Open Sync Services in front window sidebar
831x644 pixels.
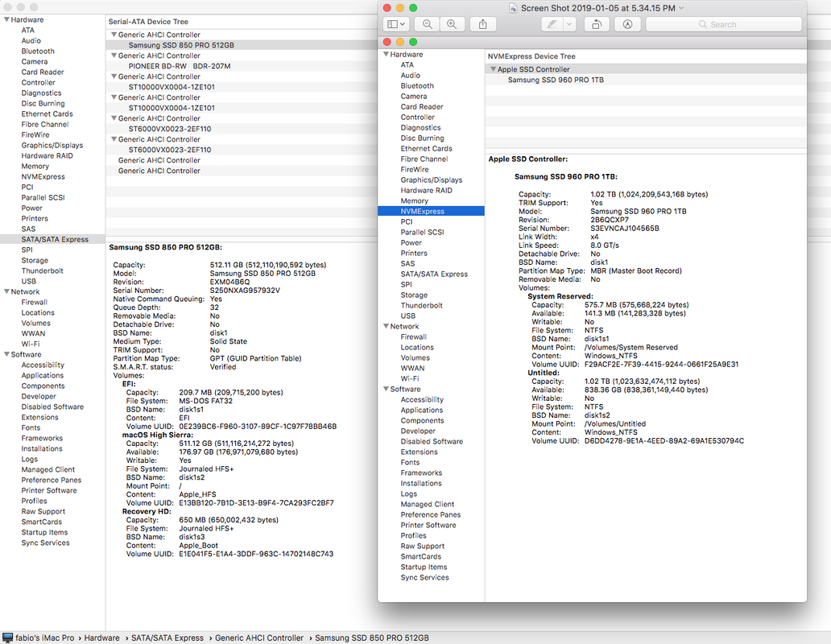tap(424, 577)
